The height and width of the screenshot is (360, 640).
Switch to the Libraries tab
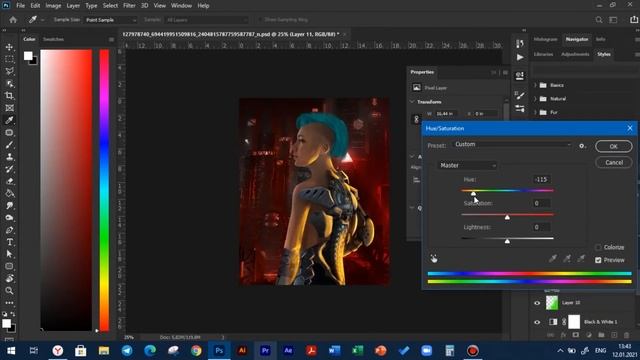click(x=543, y=54)
